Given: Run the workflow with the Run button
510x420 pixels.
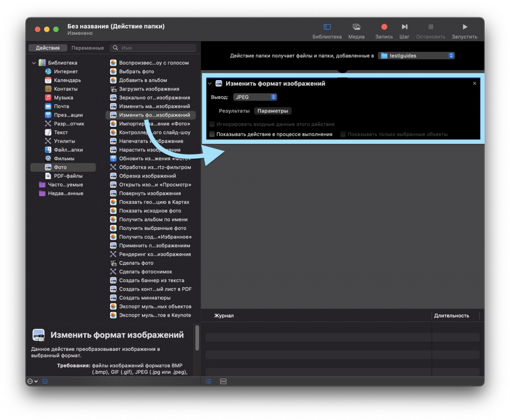Looking at the screenshot, I should pos(464,27).
